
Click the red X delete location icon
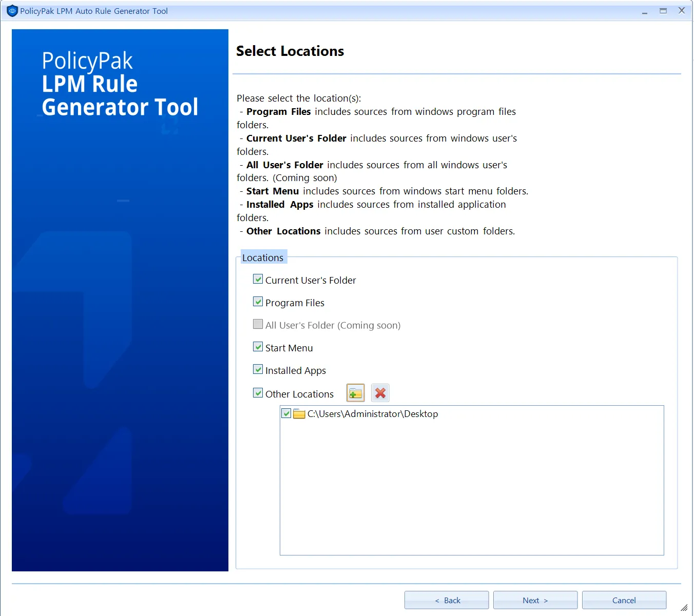(x=380, y=392)
